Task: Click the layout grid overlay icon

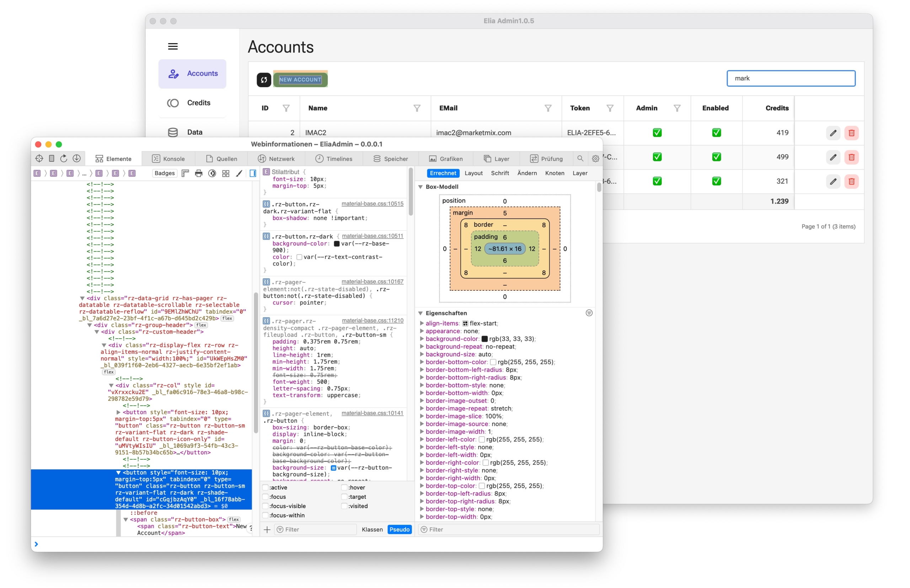Action: (226, 173)
